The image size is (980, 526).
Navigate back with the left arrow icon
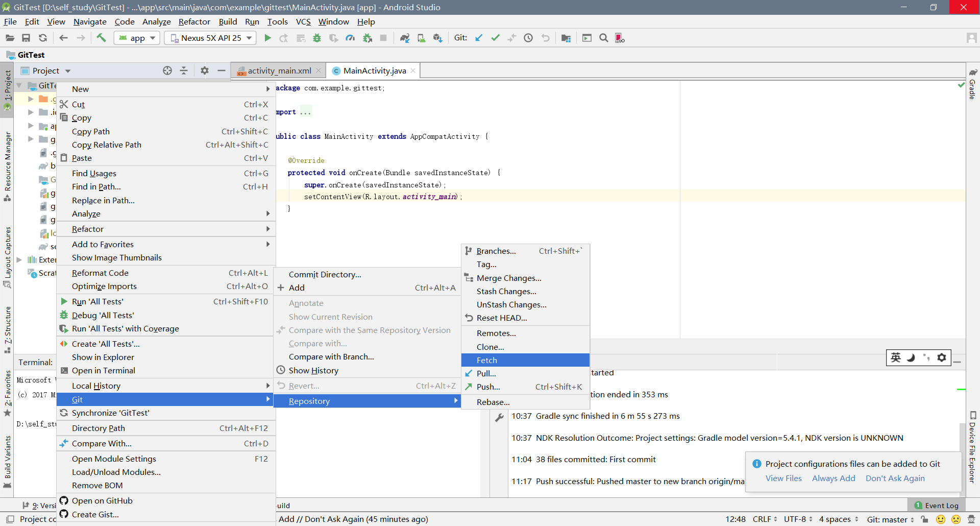tap(63, 38)
